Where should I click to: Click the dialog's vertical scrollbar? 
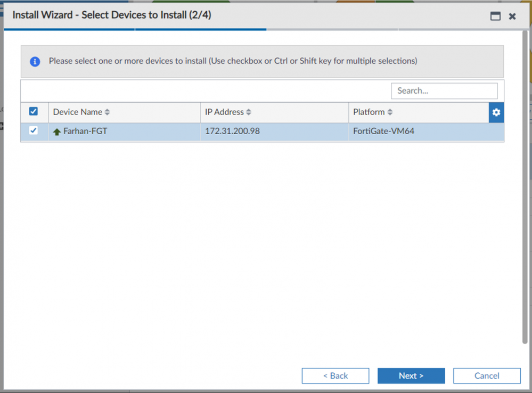coord(525,186)
